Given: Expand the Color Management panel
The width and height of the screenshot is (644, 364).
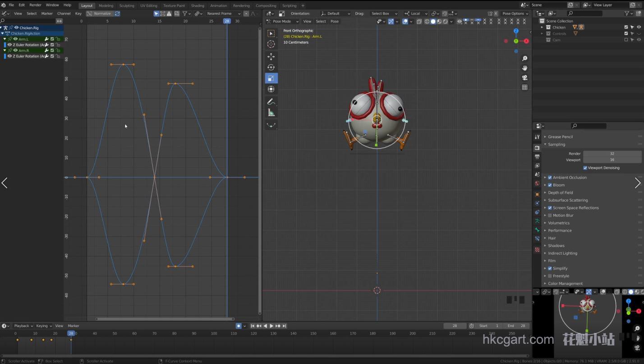Looking at the screenshot, I should point(566,283).
